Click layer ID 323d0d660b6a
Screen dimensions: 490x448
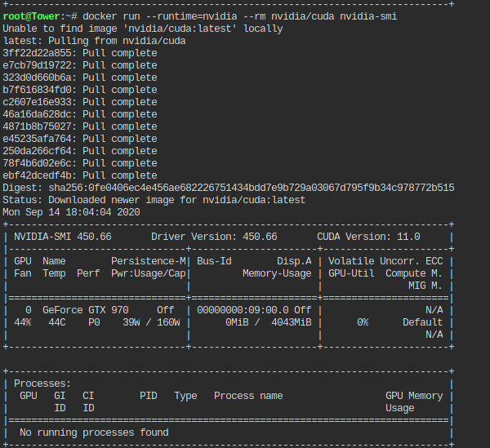(x=37, y=78)
